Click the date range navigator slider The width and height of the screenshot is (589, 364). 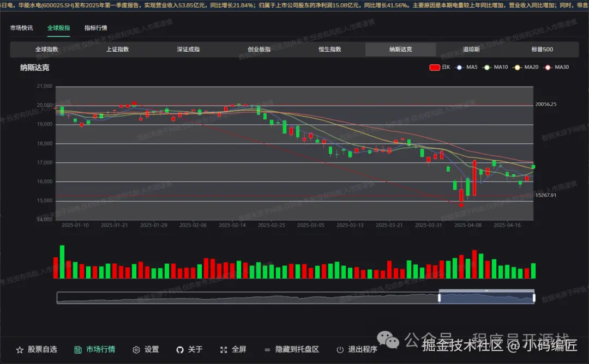485,297
